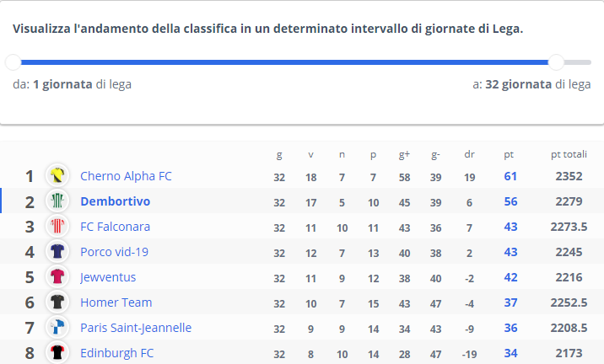Image resolution: width=604 pixels, height=364 pixels.
Task: Open the Cherno Alpha FC team link
Action: tap(126, 176)
